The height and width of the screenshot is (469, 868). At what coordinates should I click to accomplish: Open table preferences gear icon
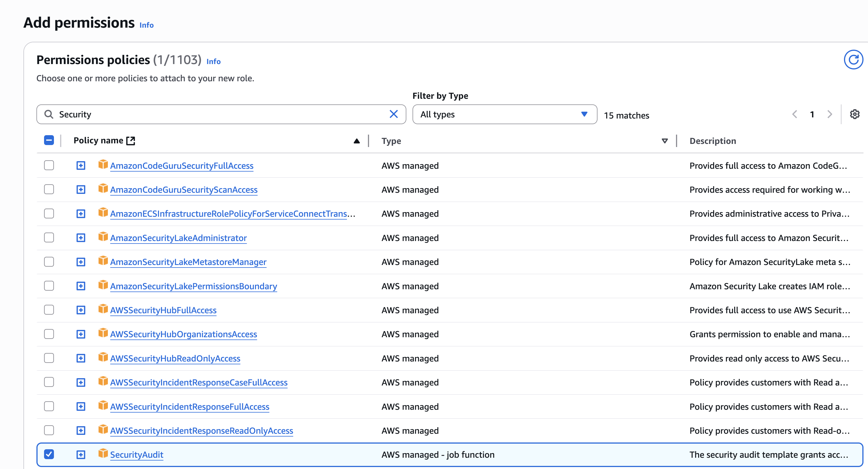854,115
